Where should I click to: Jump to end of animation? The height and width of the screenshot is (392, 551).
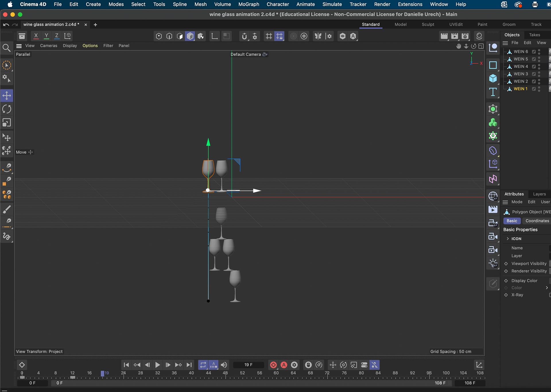(189, 365)
